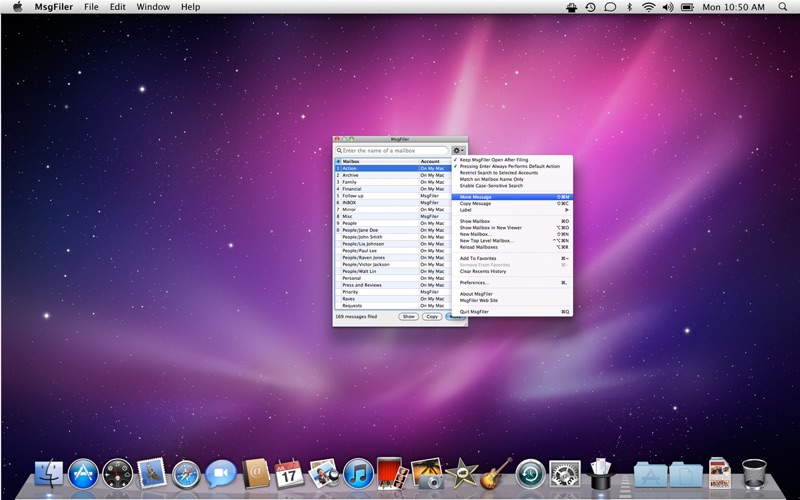Open the Apple menu
The width and height of the screenshot is (800, 500).
pos(17,7)
